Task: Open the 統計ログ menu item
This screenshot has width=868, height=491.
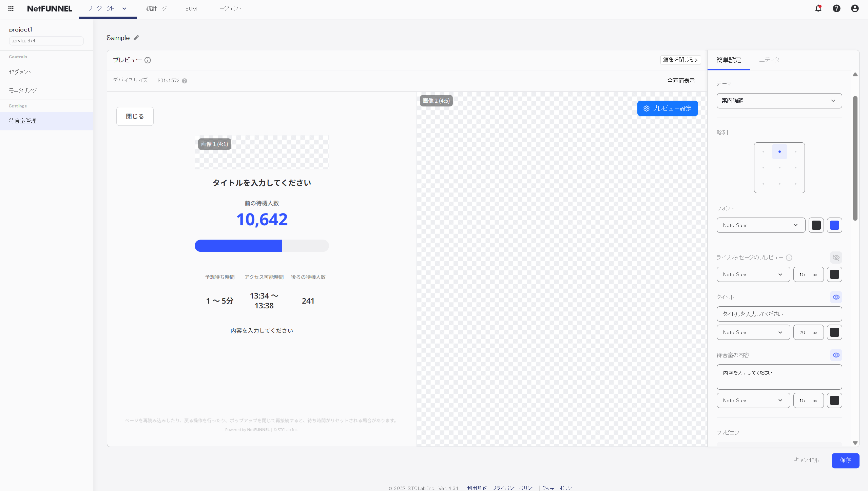Action: (x=156, y=8)
